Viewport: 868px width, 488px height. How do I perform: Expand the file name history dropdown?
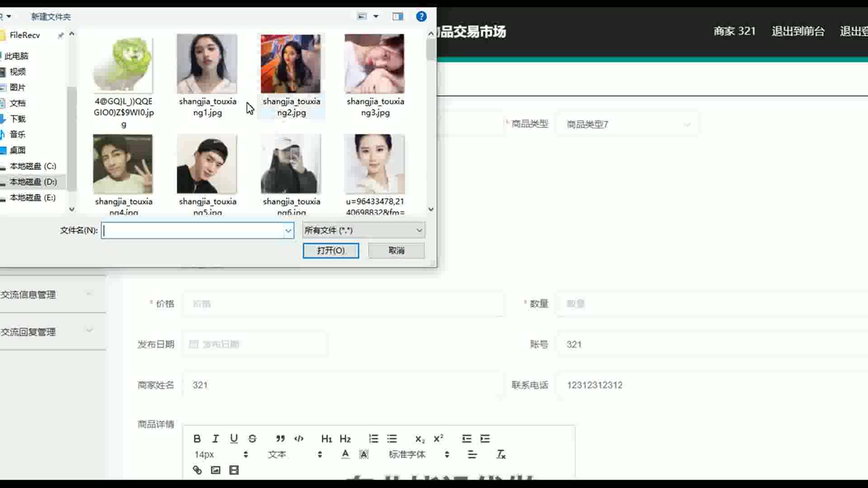[288, 231]
